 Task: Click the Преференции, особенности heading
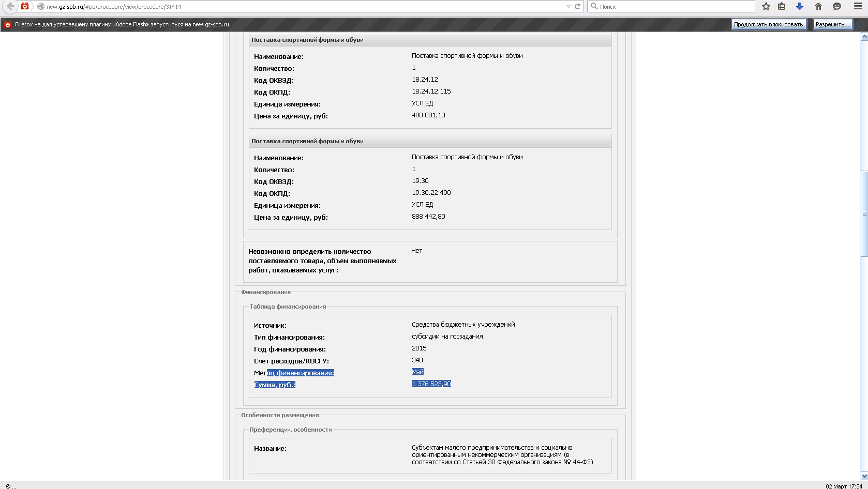point(291,430)
